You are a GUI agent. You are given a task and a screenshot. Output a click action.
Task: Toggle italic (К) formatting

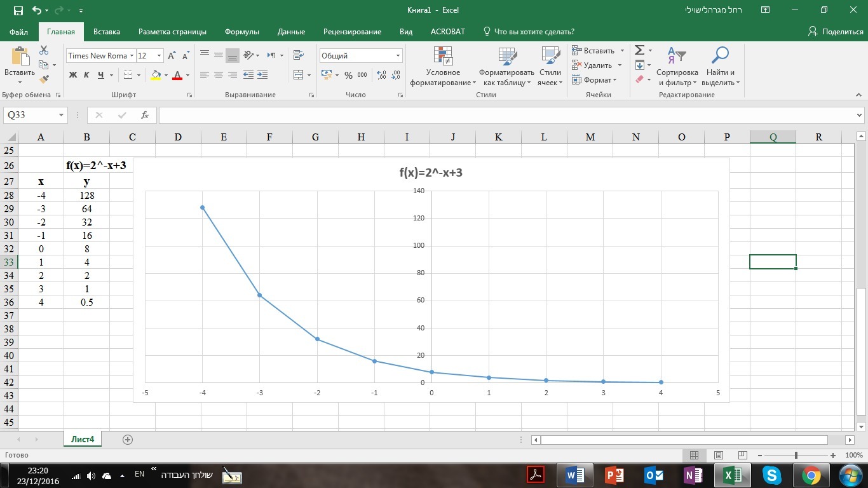pyautogui.click(x=86, y=75)
